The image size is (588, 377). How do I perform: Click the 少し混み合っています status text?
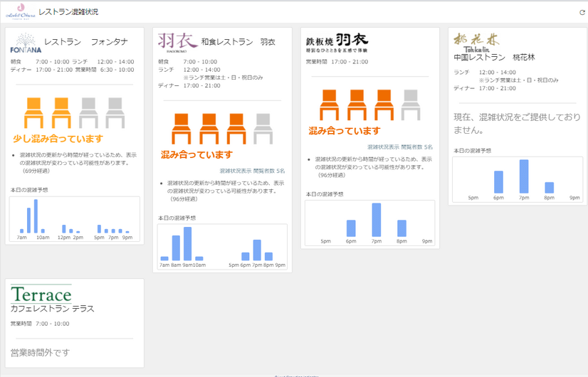(x=58, y=138)
